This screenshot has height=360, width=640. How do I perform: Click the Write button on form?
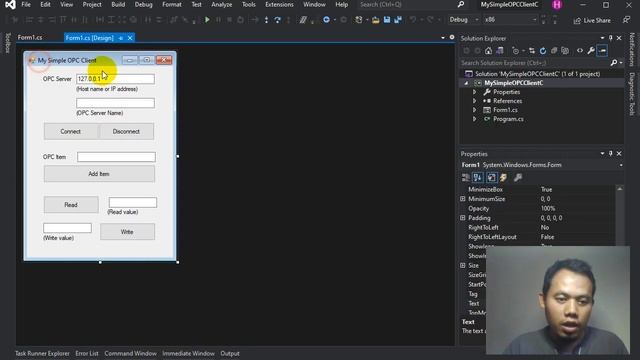pyautogui.click(x=127, y=231)
